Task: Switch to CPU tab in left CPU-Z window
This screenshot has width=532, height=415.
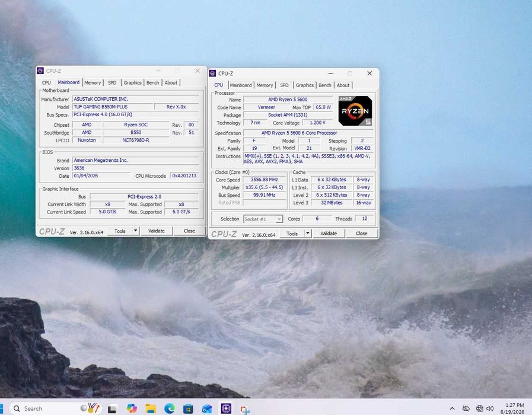Action: point(46,82)
